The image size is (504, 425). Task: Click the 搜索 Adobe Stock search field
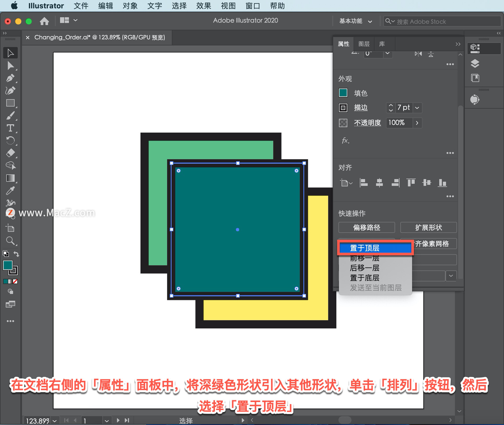(x=442, y=21)
